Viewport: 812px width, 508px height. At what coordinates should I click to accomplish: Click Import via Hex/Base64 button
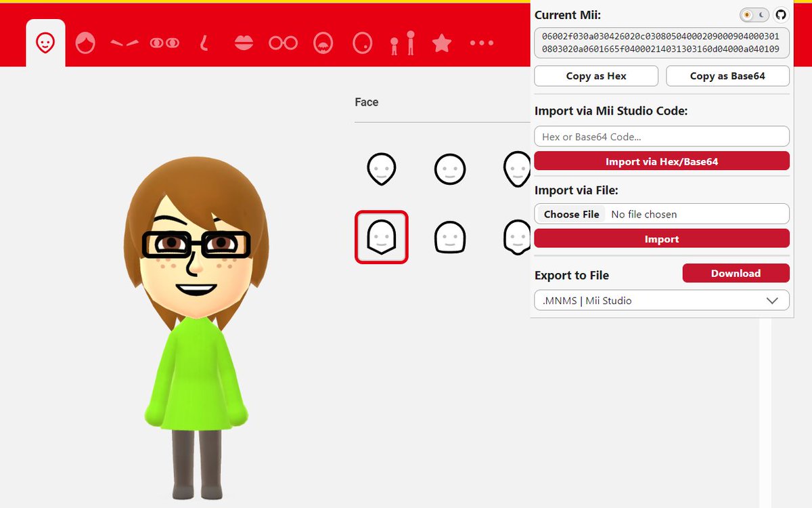click(x=662, y=161)
